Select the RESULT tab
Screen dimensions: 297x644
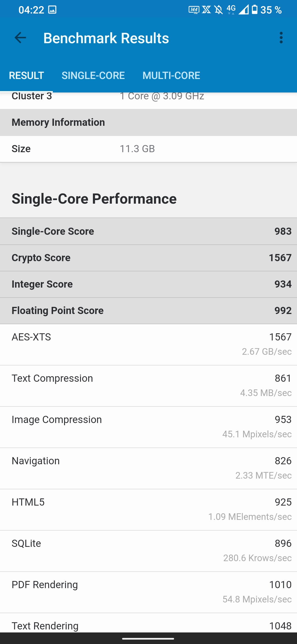(x=26, y=75)
